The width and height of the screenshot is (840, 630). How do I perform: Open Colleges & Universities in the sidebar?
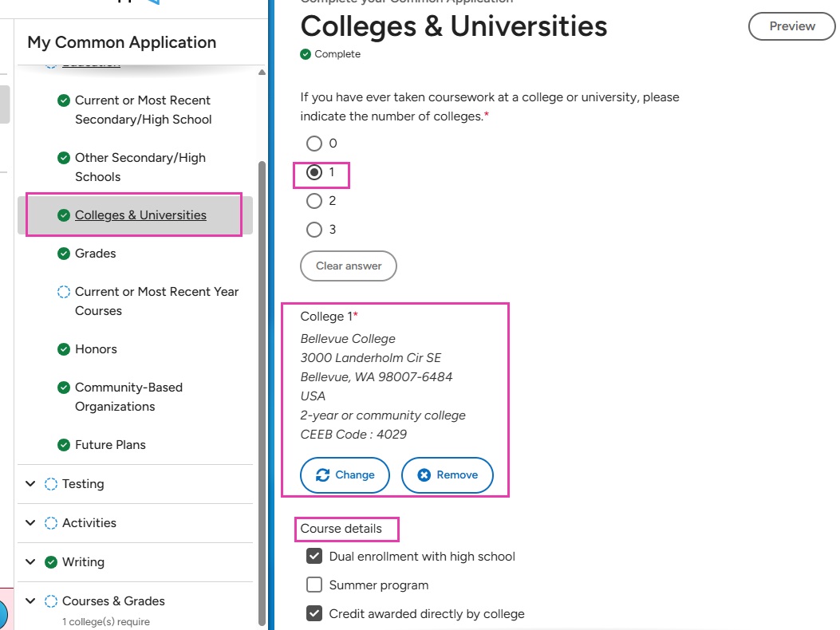tap(140, 215)
